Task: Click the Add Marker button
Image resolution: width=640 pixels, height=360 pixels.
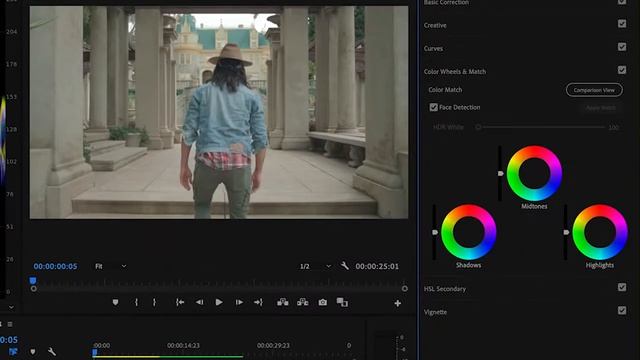Action: 116,302
